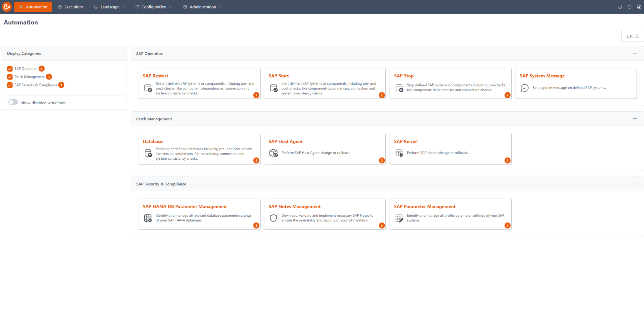Screen dimensions: 644x334
Task: Open user profile icon
Action: pyautogui.click(x=639, y=7)
